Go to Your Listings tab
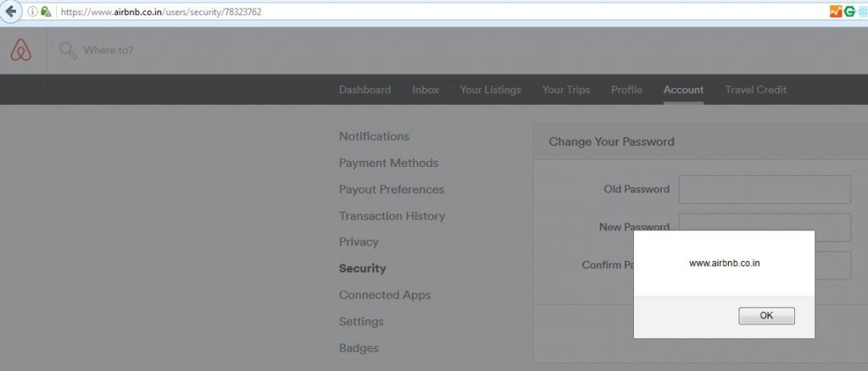 pyautogui.click(x=491, y=90)
